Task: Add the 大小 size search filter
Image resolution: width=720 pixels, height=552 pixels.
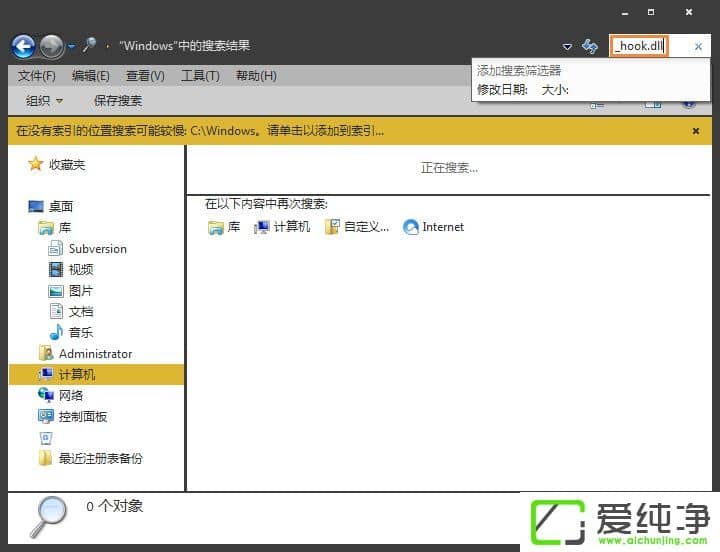Action: [555, 89]
